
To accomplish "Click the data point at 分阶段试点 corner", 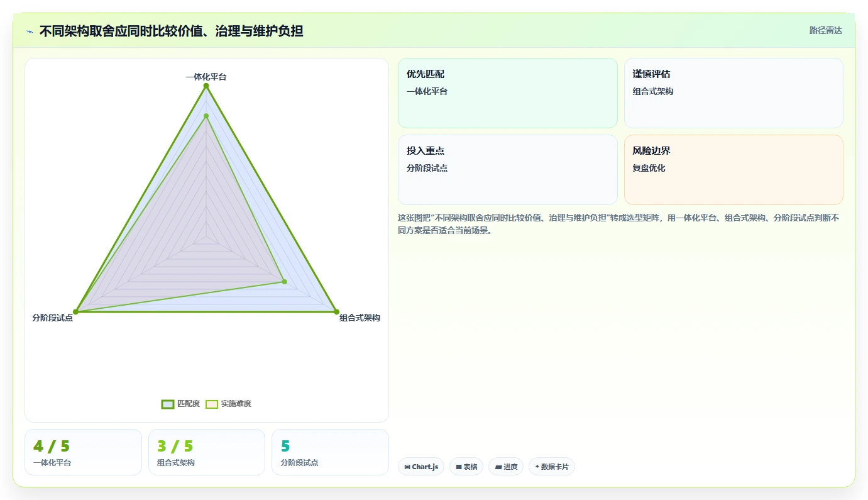I will coord(76,311).
